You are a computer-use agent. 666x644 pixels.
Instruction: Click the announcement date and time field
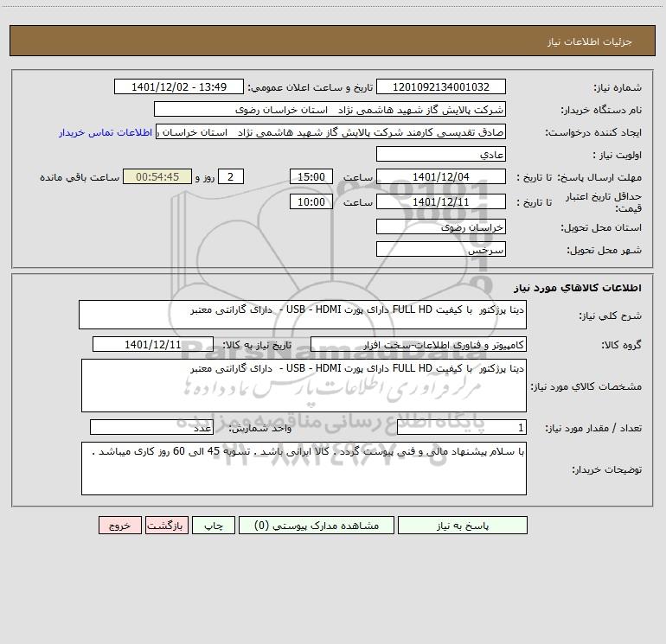(179, 86)
